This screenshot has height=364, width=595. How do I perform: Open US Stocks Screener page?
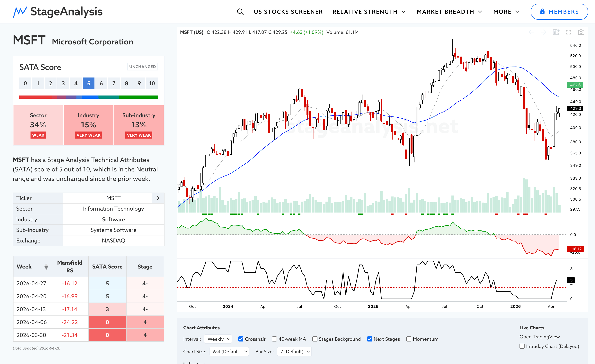(x=288, y=12)
